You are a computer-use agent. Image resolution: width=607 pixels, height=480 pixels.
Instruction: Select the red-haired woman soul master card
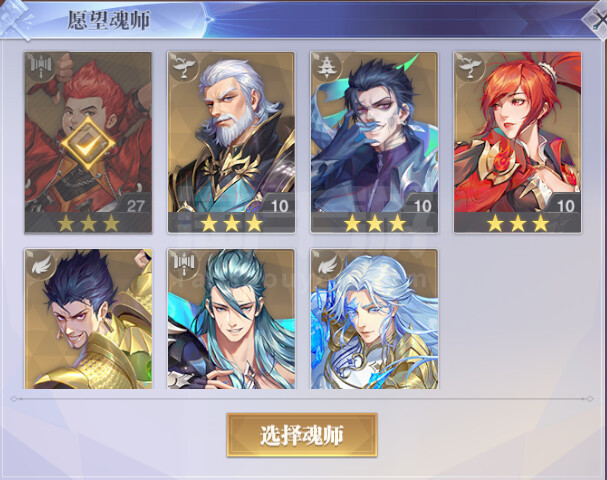tap(518, 142)
